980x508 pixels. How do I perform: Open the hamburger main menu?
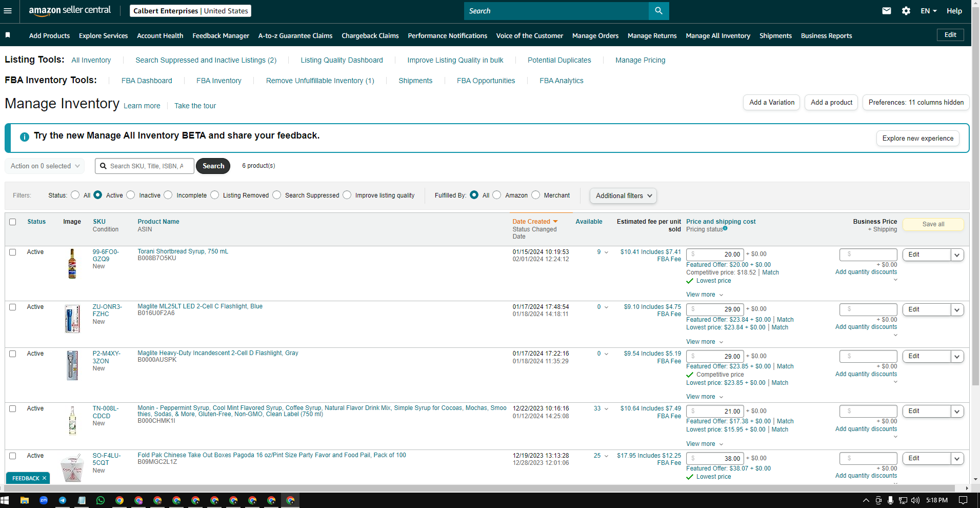8,11
